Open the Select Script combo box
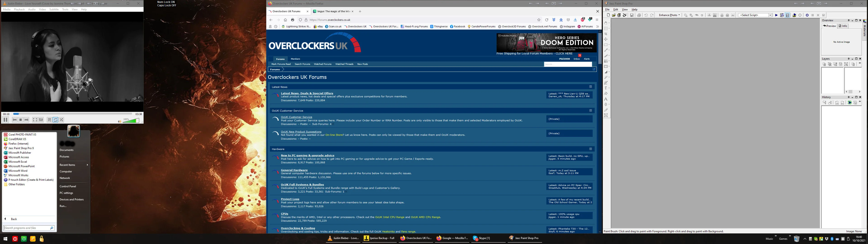Screen dimensions: 868x244 [x=755, y=15]
